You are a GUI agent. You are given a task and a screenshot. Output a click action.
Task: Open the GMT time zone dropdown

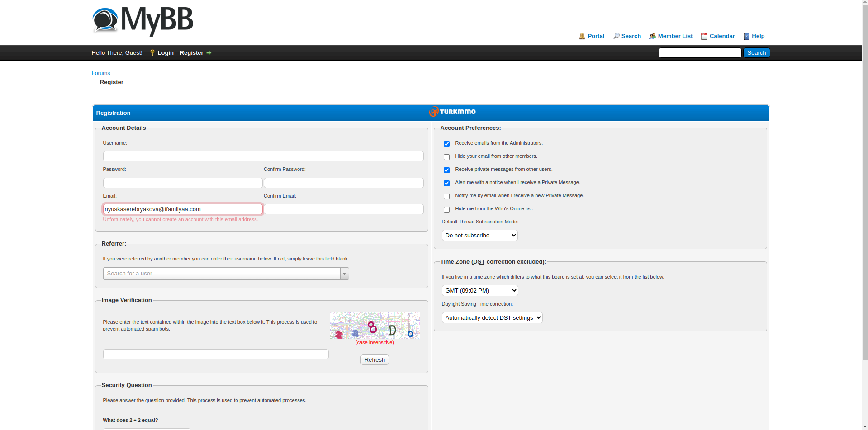coord(480,291)
